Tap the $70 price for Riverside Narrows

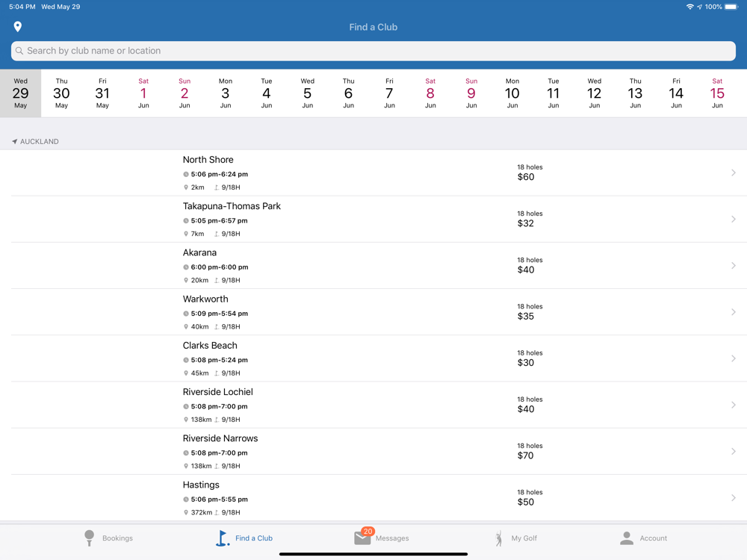525,455
